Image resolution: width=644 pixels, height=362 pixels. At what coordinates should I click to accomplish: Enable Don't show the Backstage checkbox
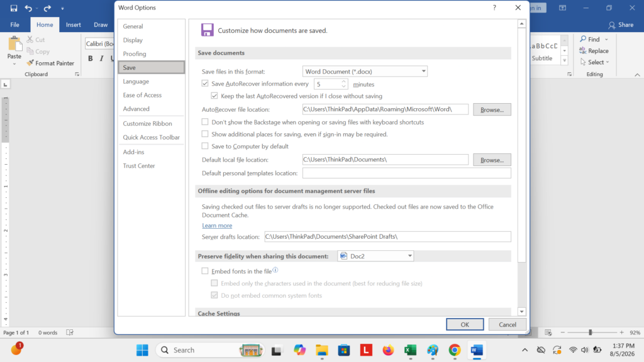[205, 122]
